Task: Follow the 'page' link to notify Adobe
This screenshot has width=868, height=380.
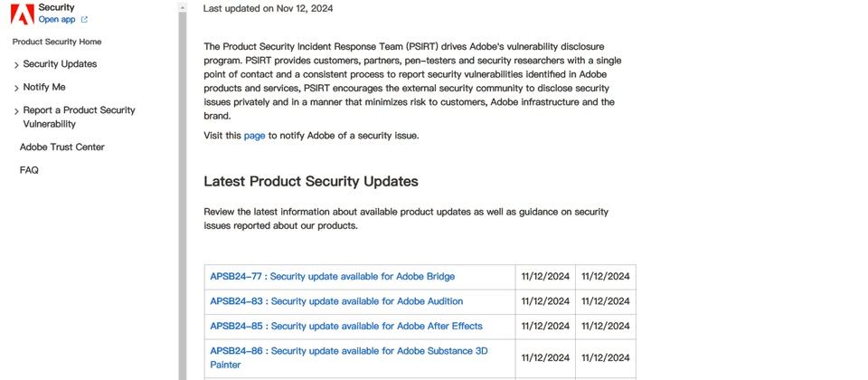Action: (x=255, y=135)
